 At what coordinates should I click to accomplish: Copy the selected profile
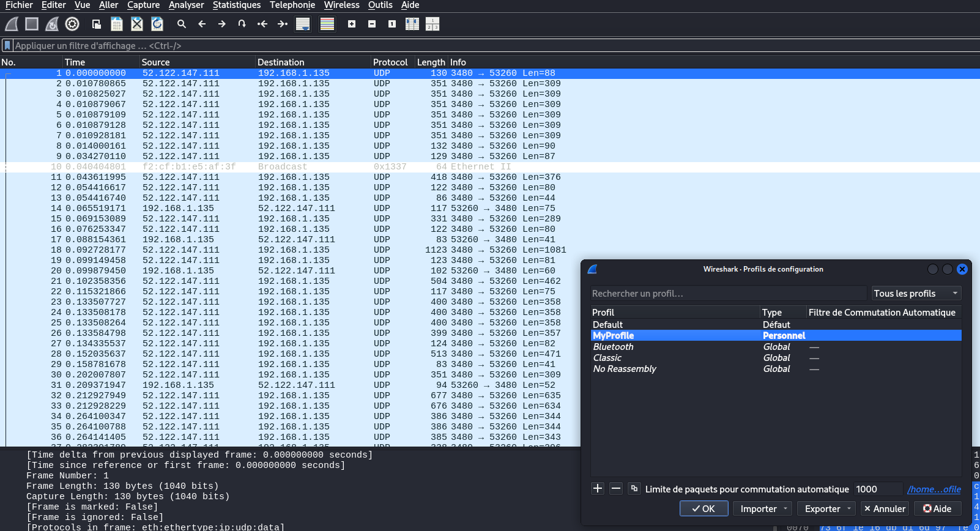click(x=634, y=488)
